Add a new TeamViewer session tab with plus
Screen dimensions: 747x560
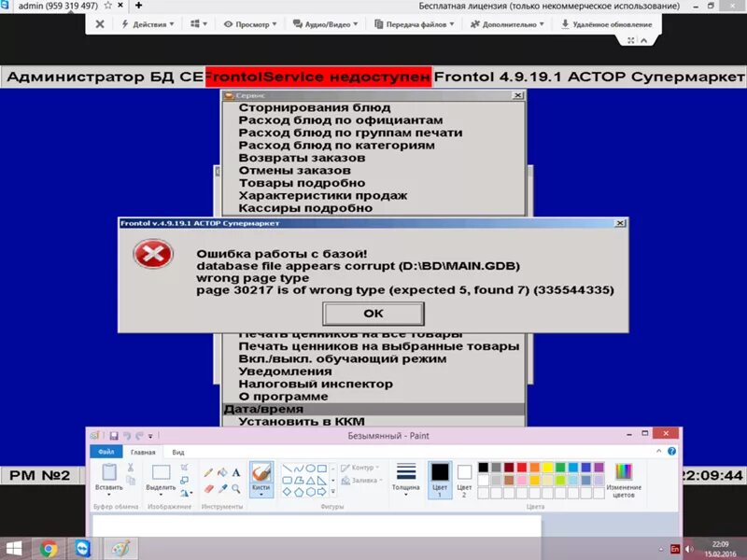click(138, 6)
